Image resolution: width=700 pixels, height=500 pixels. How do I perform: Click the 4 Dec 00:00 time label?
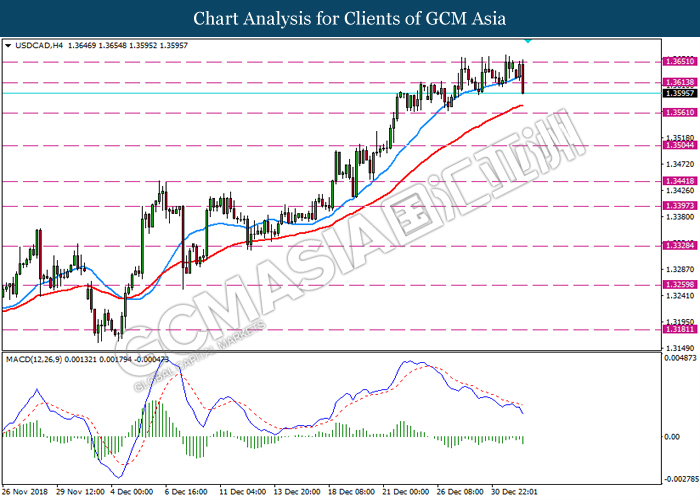[x=132, y=492]
